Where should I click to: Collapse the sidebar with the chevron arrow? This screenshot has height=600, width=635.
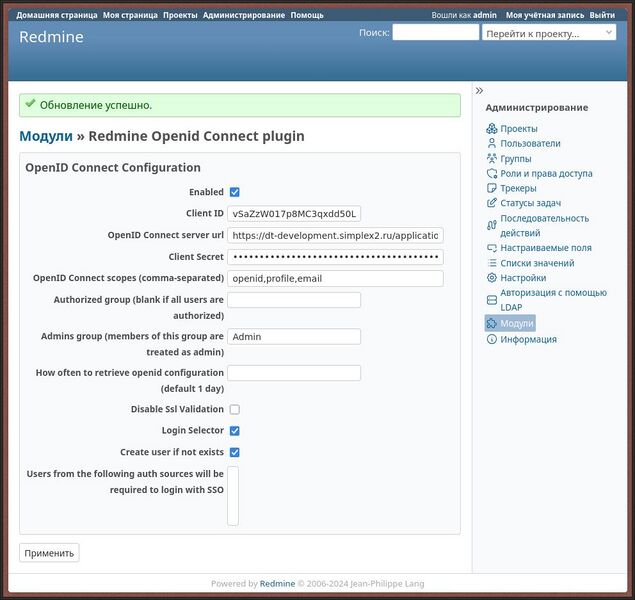[479, 90]
